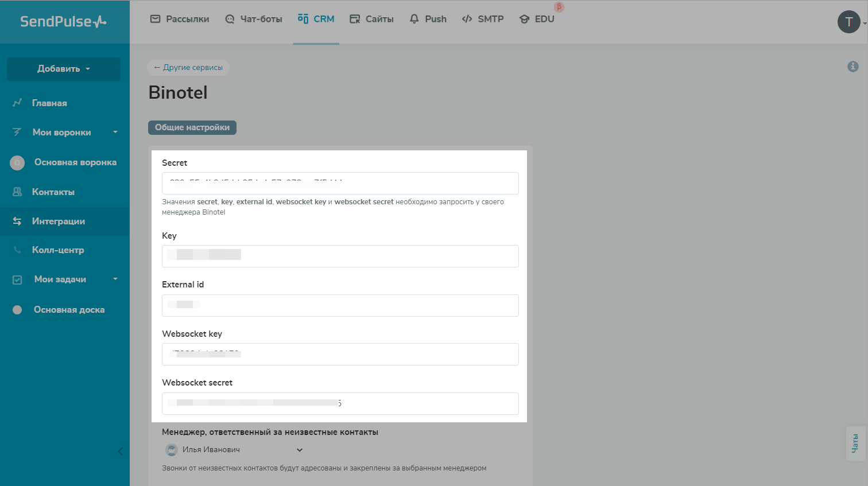The height and width of the screenshot is (486, 868).
Task: Focus the Secret input field
Action: click(340, 184)
